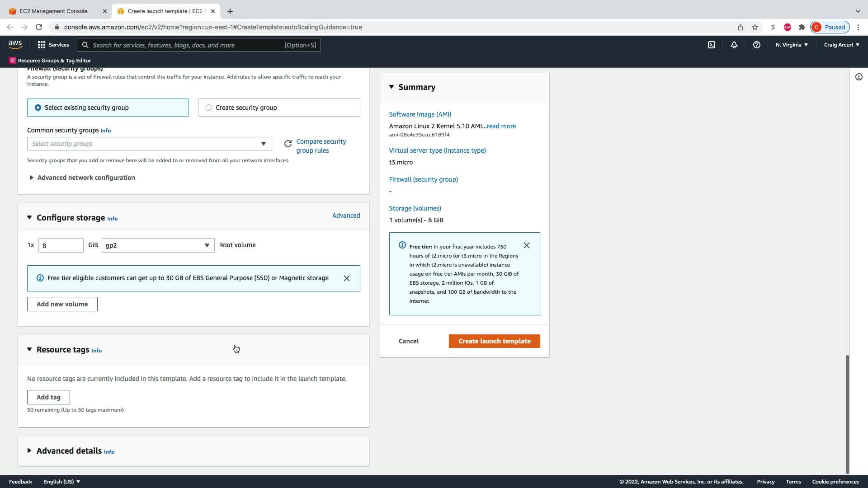Open the AWS support help icon
Image resolution: width=868 pixels, height=488 pixels.
pyautogui.click(x=756, y=45)
